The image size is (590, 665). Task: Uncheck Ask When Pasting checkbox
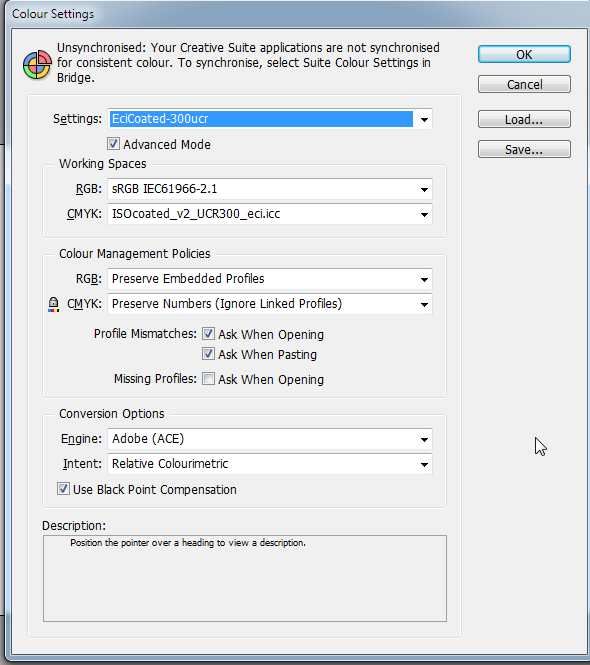(208, 354)
